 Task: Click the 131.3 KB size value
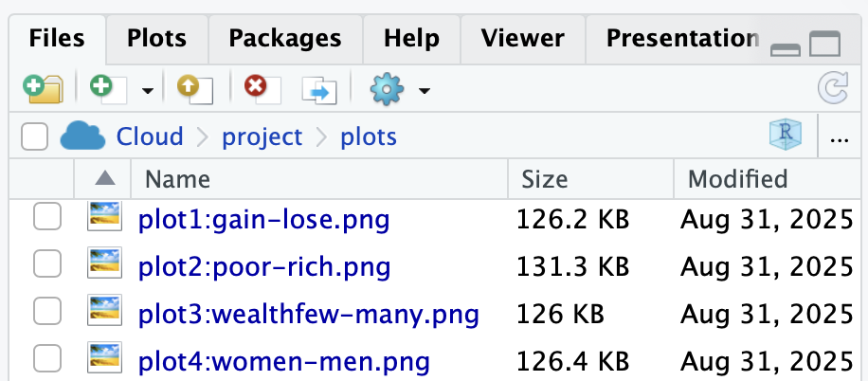click(573, 267)
